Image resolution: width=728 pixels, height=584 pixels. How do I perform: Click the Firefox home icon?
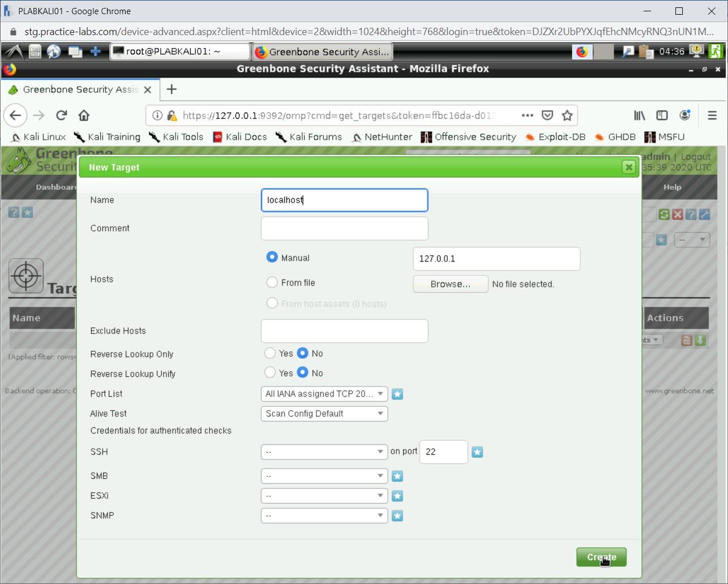84,115
